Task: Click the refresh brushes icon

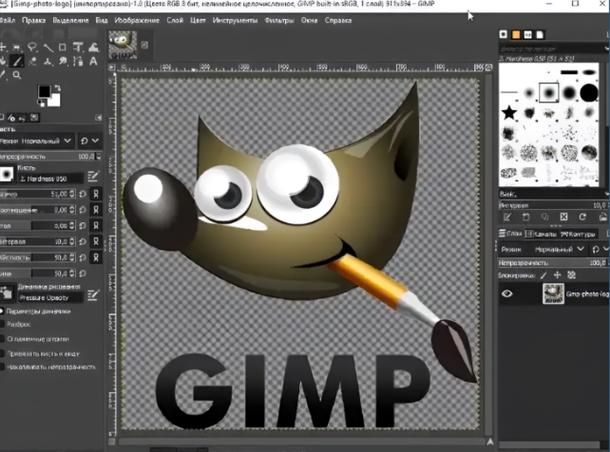Action: (x=582, y=217)
